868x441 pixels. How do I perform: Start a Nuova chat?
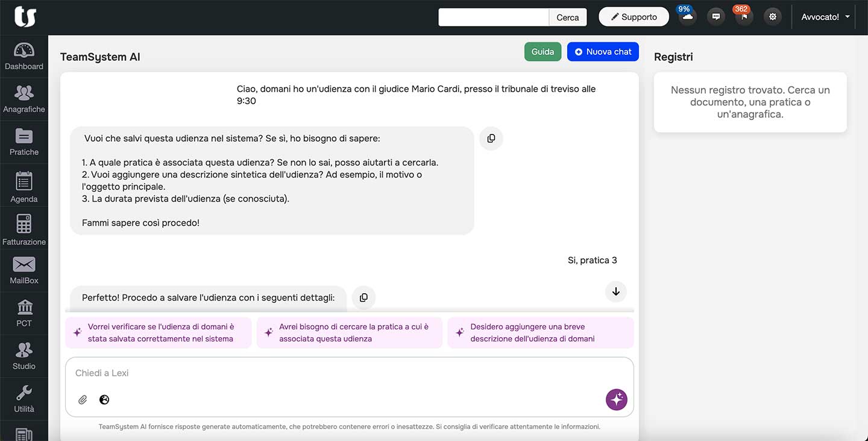point(603,52)
